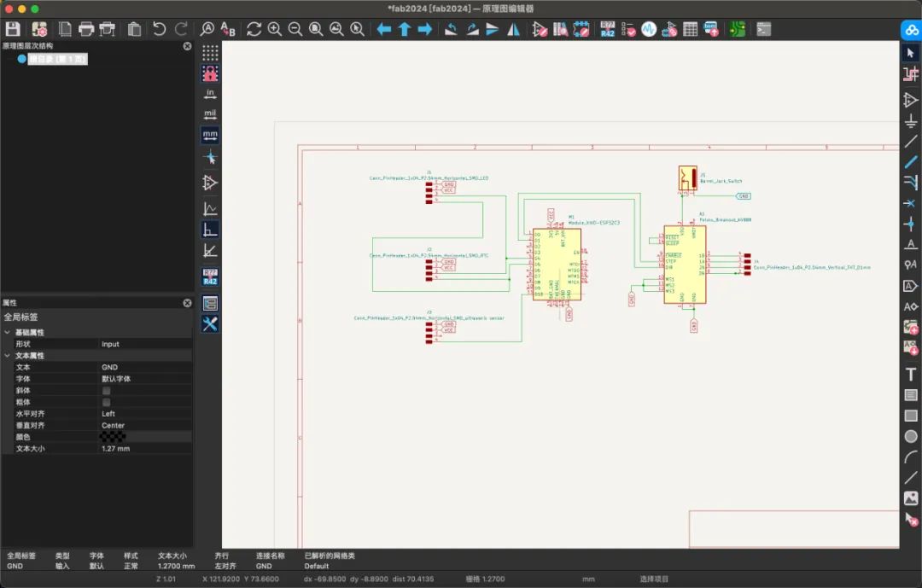Zoom to fit page
This screenshot has width=922, height=588.
pos(316,29)
